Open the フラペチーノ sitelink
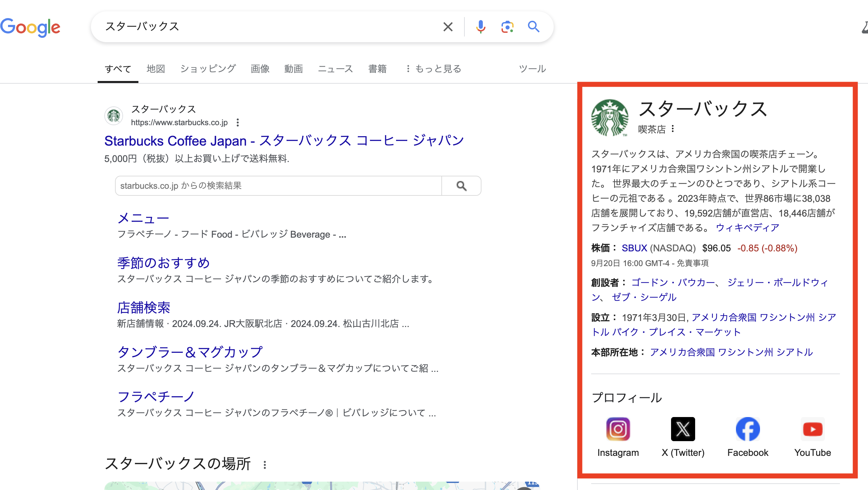Viewport: 868px width, 490px height. click(x=156, y=397)
